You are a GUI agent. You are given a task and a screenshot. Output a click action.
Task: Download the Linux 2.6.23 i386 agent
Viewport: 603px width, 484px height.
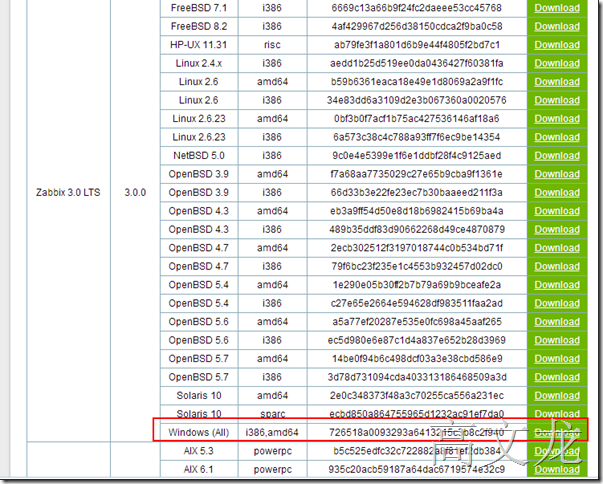coord(557,137)
